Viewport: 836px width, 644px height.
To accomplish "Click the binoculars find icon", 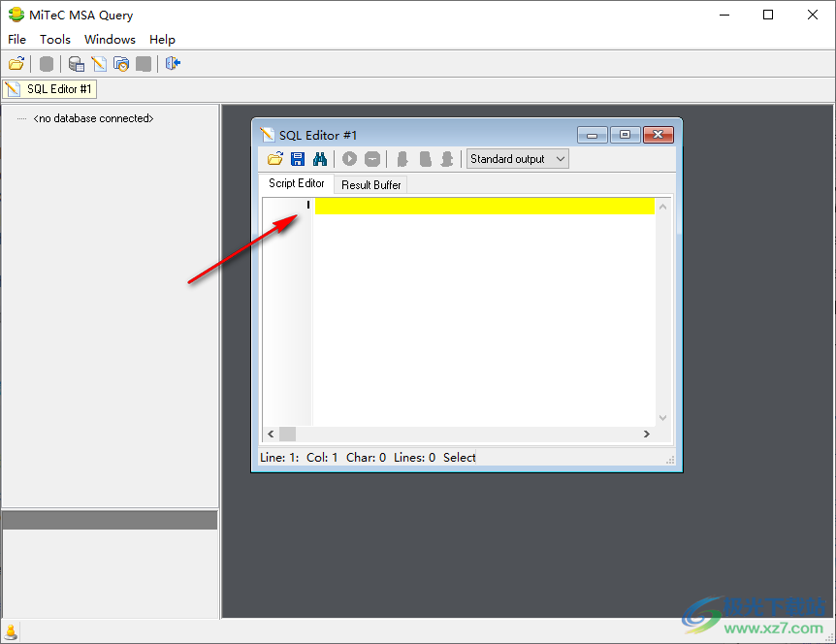I will pyautogui.click(x=319, y=159).
